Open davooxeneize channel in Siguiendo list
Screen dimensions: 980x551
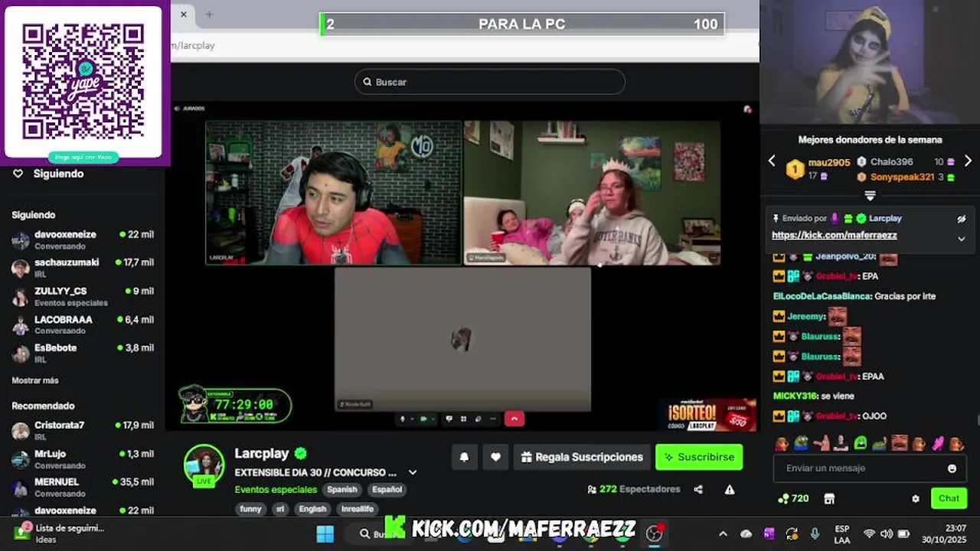(83, 240)
